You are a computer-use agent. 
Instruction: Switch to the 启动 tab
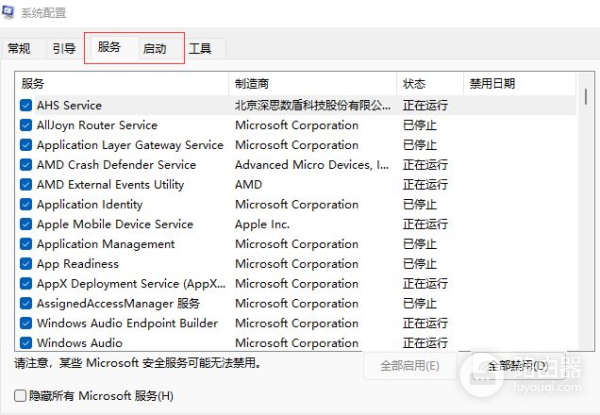click(155, 48)
